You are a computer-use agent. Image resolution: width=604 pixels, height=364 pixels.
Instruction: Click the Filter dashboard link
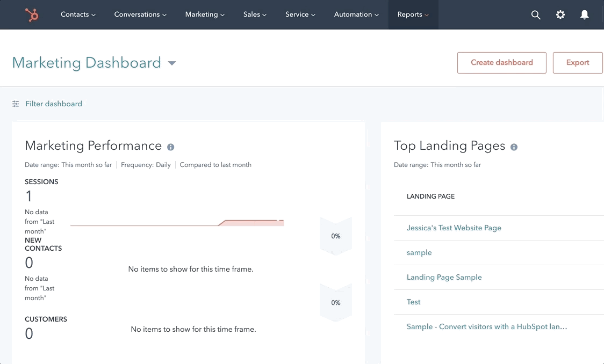tap(54, 104)
